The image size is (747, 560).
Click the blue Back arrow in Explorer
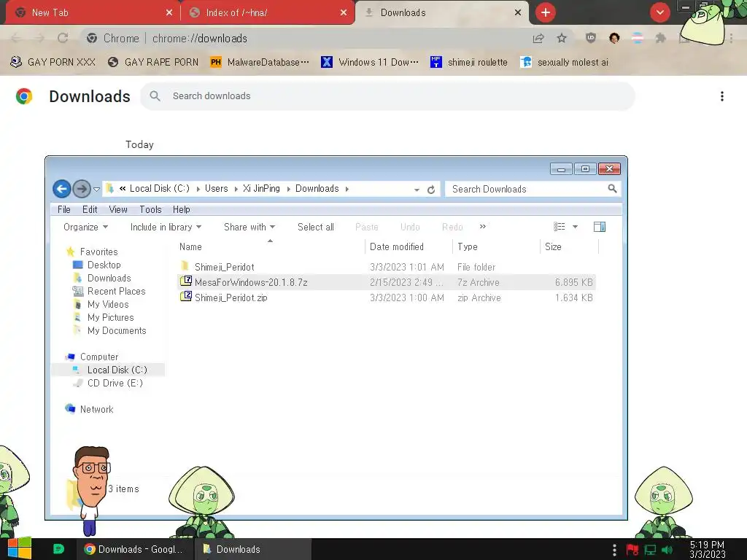(61, 189)
